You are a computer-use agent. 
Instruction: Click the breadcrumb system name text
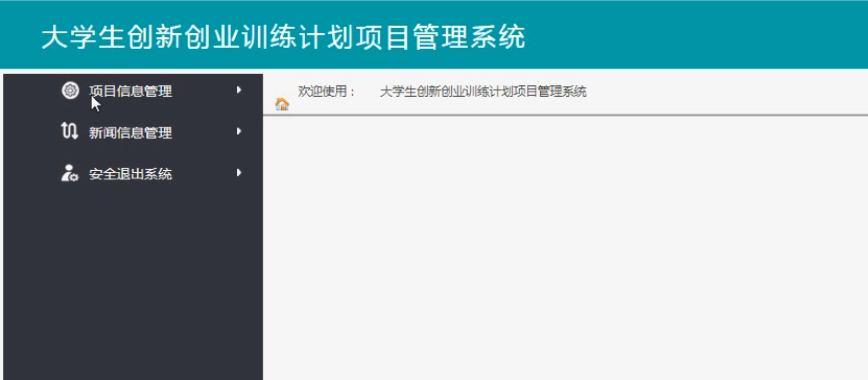483,91
